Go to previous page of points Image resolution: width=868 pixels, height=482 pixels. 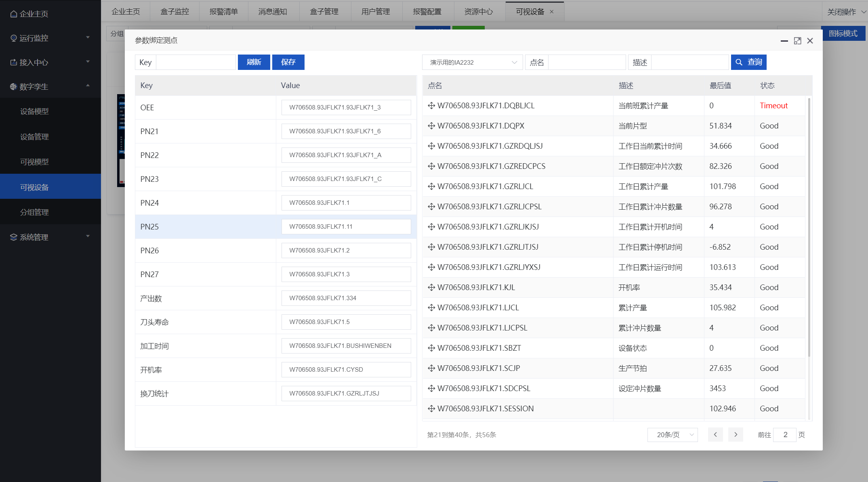click(715, 435)
